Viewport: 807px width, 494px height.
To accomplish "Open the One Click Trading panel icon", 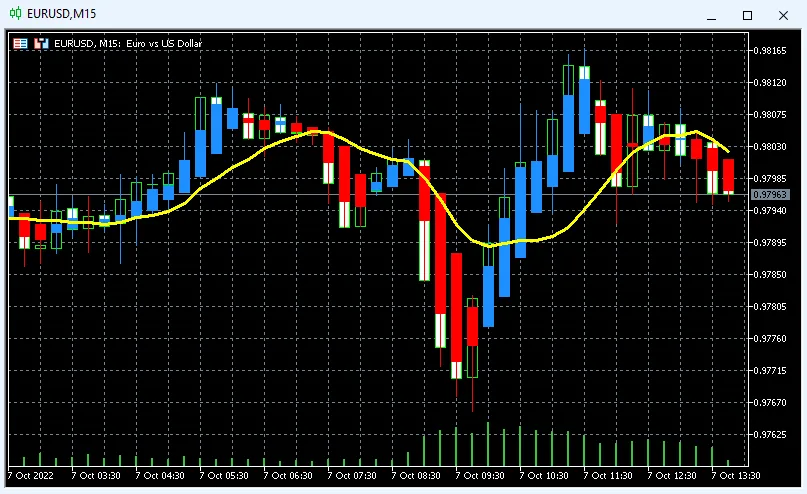I will click(x=21, y=43).
